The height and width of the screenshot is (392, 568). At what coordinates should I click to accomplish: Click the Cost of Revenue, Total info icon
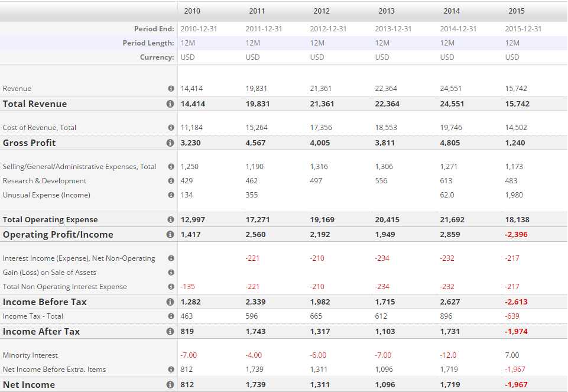tap(171, 128)
